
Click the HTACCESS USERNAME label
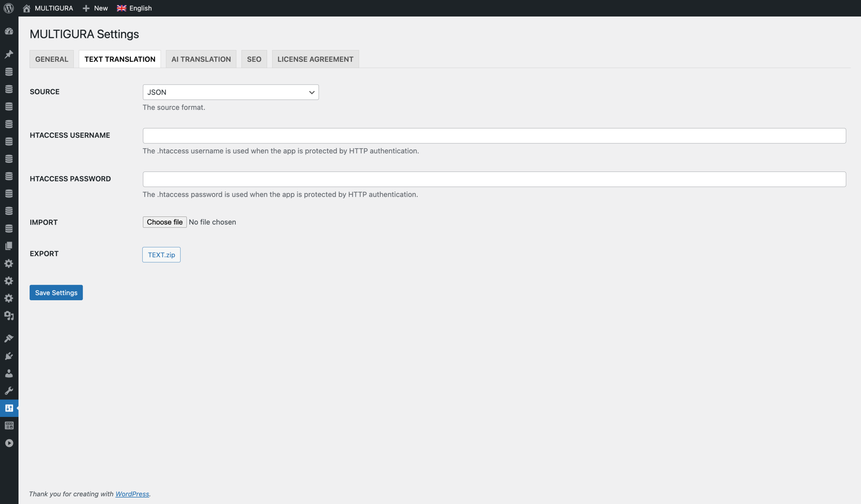70,135
